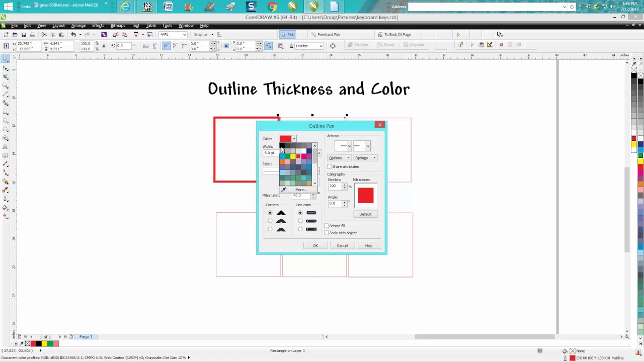Click the Cut scissors icon
This screenshot has width=644, height=362.
point(44,35)
